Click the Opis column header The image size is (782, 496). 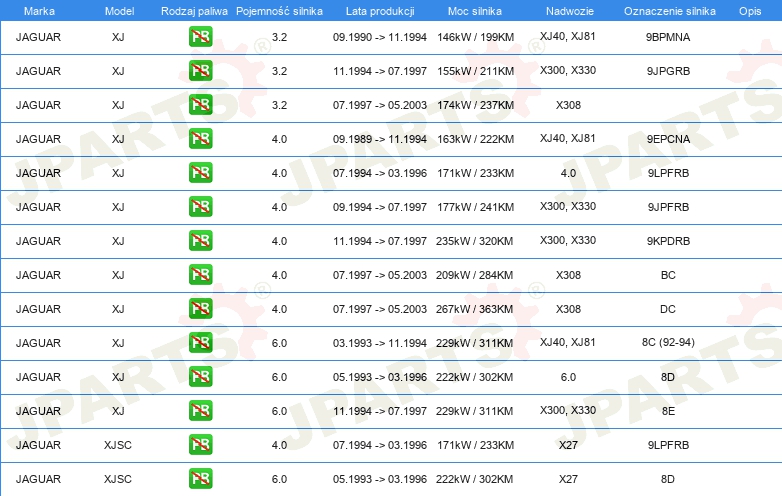tap(749, 10)
